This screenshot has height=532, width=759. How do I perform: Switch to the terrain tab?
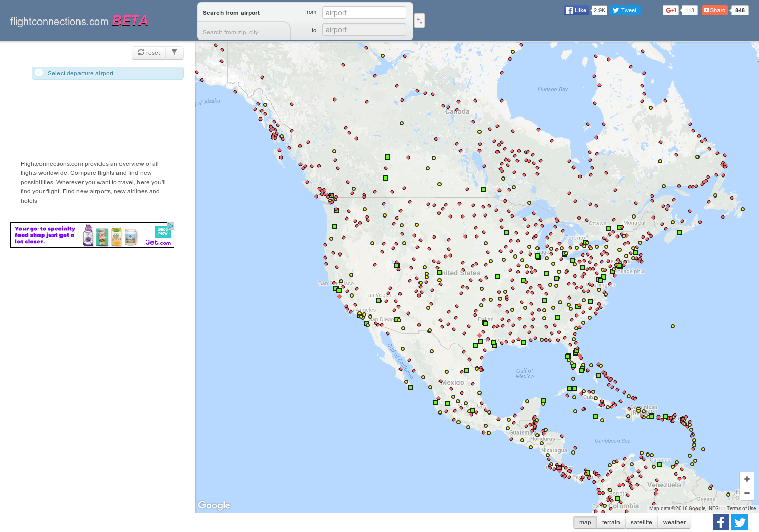click(x=611, y=522)
